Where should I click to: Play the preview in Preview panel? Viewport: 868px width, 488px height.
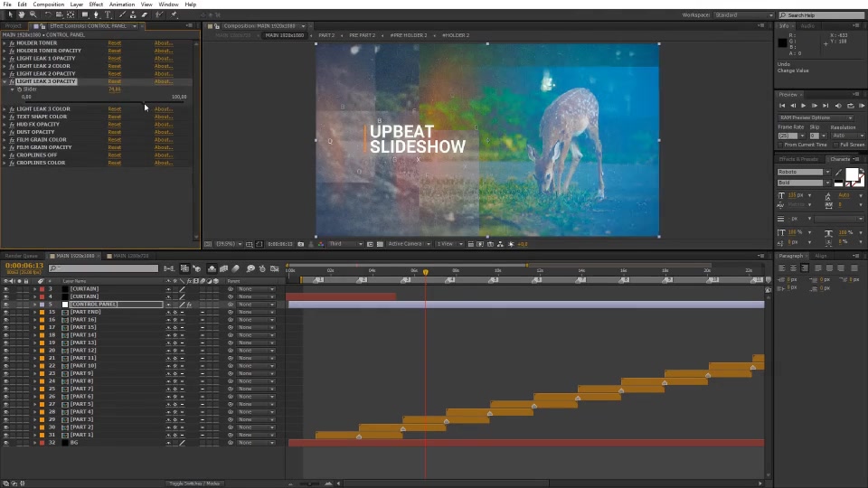[803, 106]
